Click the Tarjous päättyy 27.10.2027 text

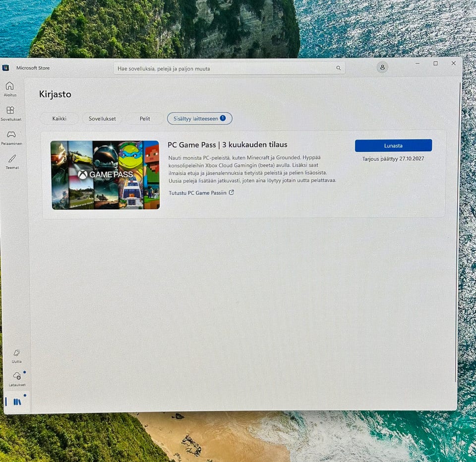393,159
